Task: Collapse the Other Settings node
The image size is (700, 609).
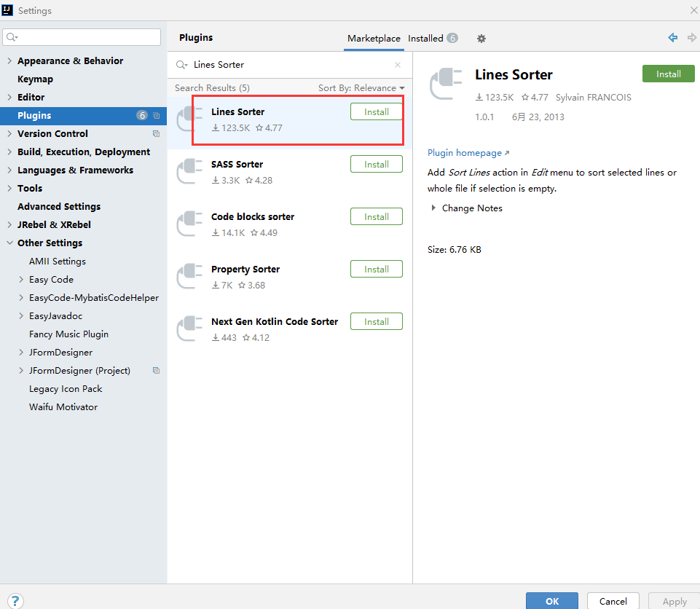Action: tap(9, 243)
